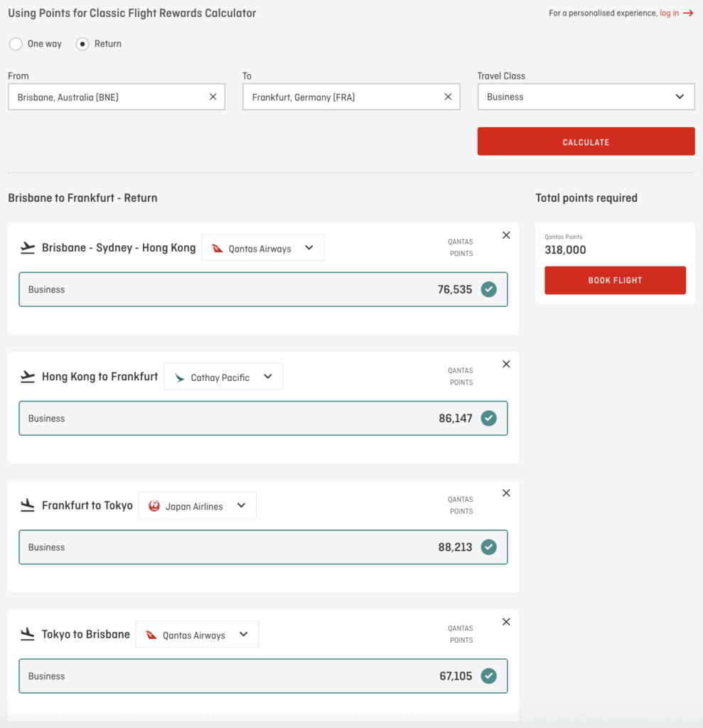Image resolution: width=703 pixels, height=728 pixels.
Task: Follow the log in link
Action: pyautogui.click(x=669, y=13)
